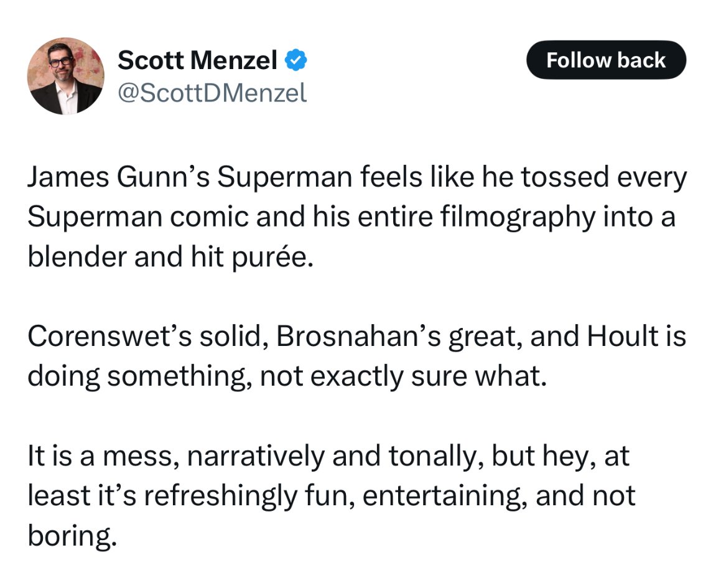The height and width of the screenshot is (588, 703).
Task: Select the paragraph starting with James Gunn's Superman
Action: 357,217
